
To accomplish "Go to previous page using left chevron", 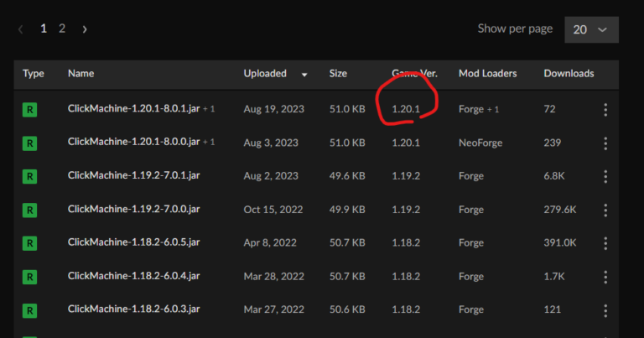I will (x=21, y=29).
